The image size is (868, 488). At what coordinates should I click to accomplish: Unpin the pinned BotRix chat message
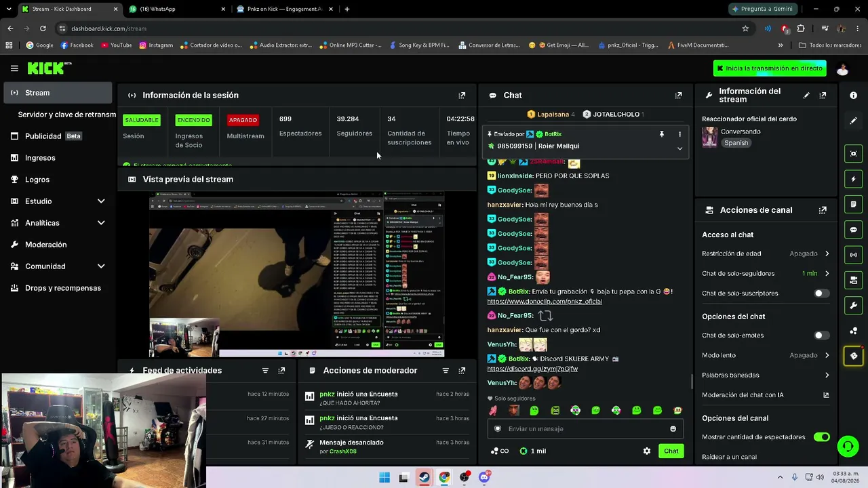(662, 134)
